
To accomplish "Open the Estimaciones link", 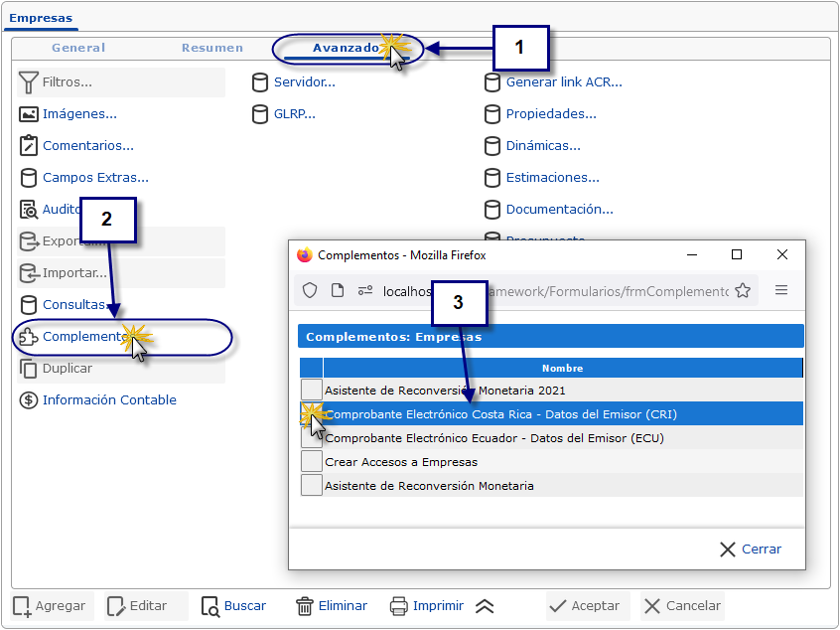I will tap(552, 178).
